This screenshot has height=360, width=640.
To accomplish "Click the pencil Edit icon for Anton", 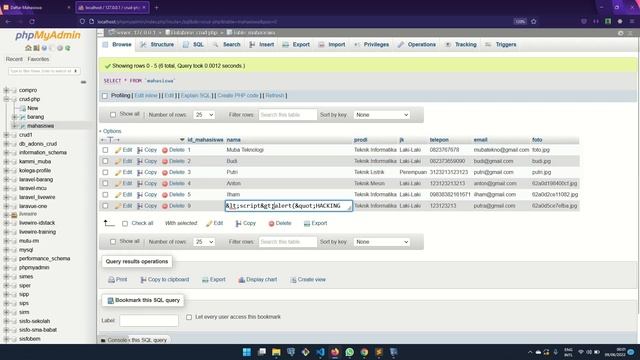I will pos(118,184).
